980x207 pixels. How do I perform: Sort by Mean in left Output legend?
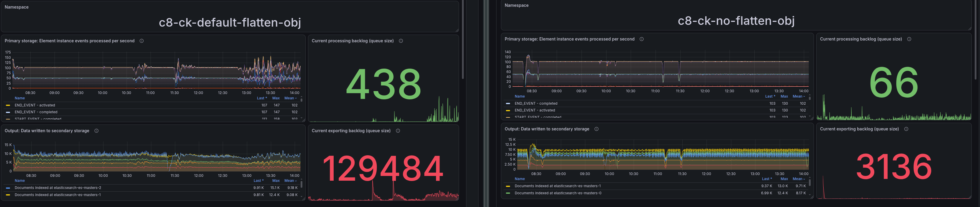pyautogui.click(x=290, y=181)
